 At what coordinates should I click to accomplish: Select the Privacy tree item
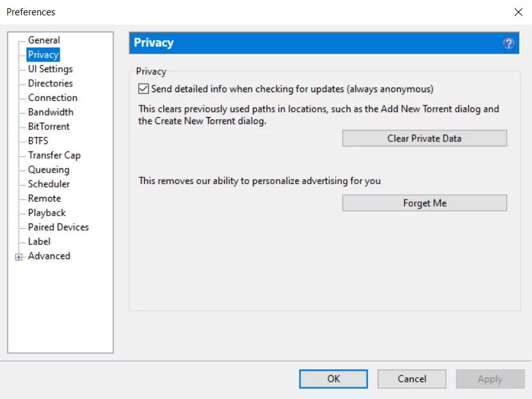pos(43,54)
